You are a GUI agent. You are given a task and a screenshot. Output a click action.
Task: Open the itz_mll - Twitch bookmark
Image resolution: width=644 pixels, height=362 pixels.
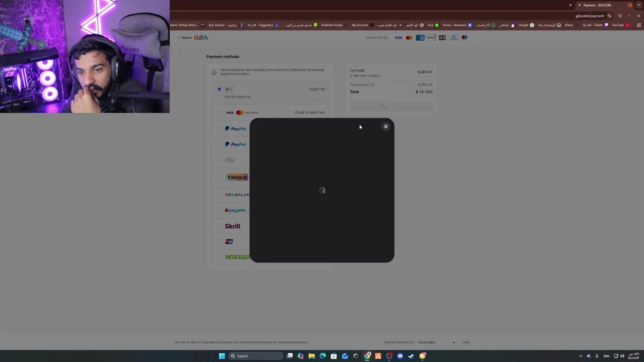[595, 25]
